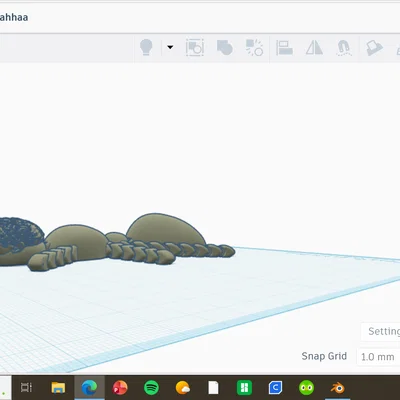Screen dimensions: 400x400
Task: Click the Ungroup shapes icon
Action: [254, 47]
